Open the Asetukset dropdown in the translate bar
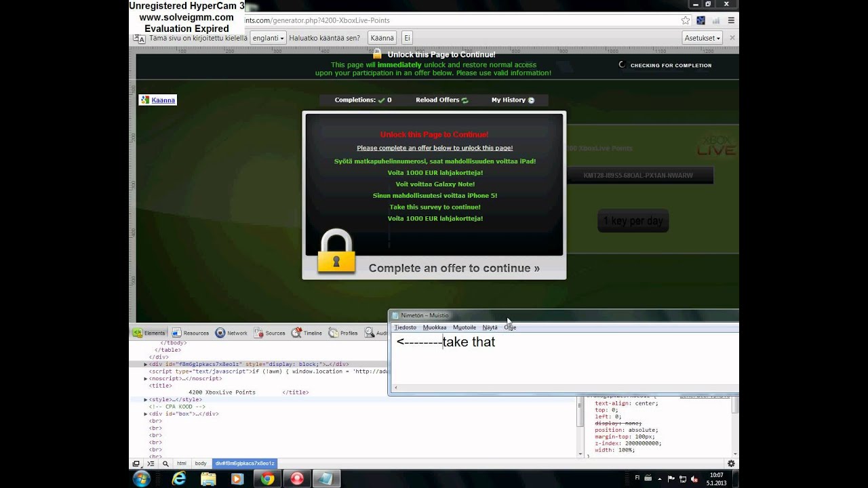The width and height of the screenshot is (868, 488). [x=702, y=38]
